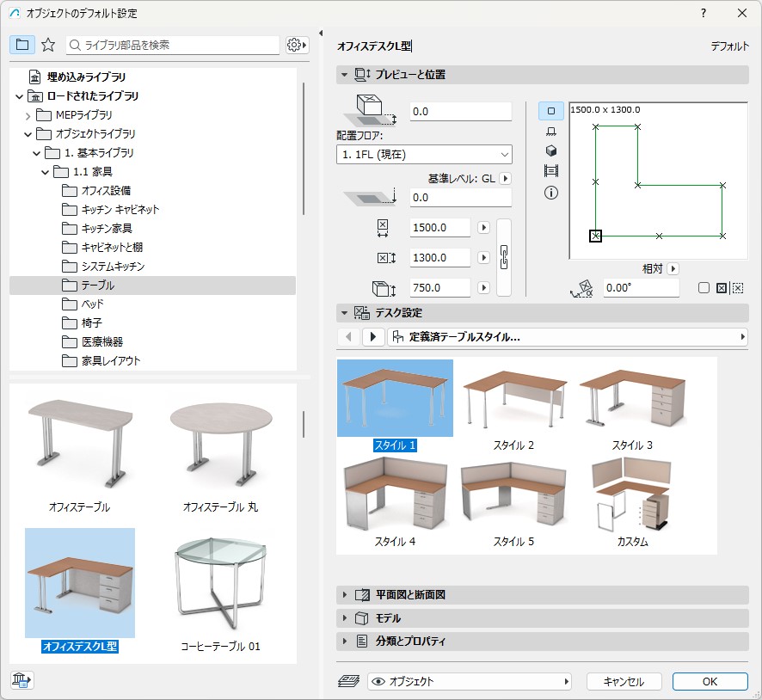Confirm with the OK button
The image size is (762, 700).
coord(710,681)
